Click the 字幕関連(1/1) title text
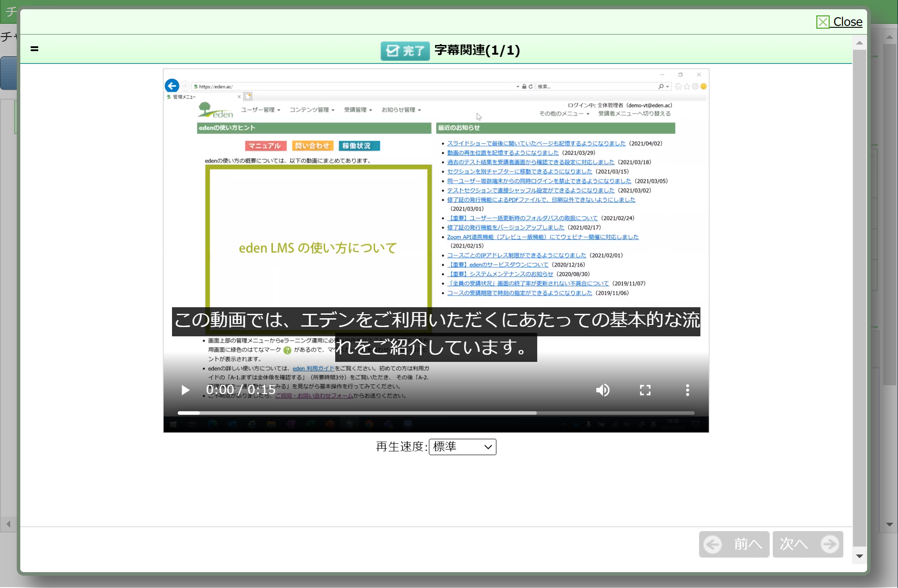The width and height of the screenshot is (898, 588). (x=477, y=50)
